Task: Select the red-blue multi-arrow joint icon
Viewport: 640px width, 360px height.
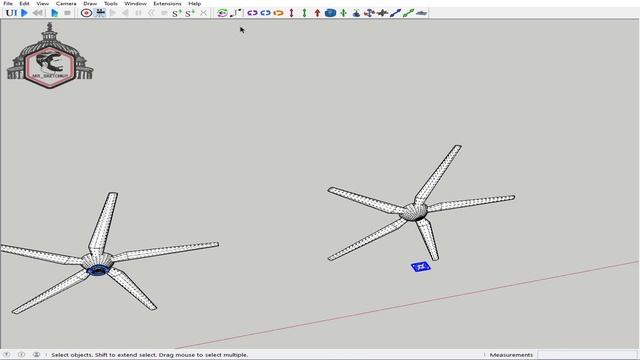Action: pyautogui.click(x=369, y=13)
